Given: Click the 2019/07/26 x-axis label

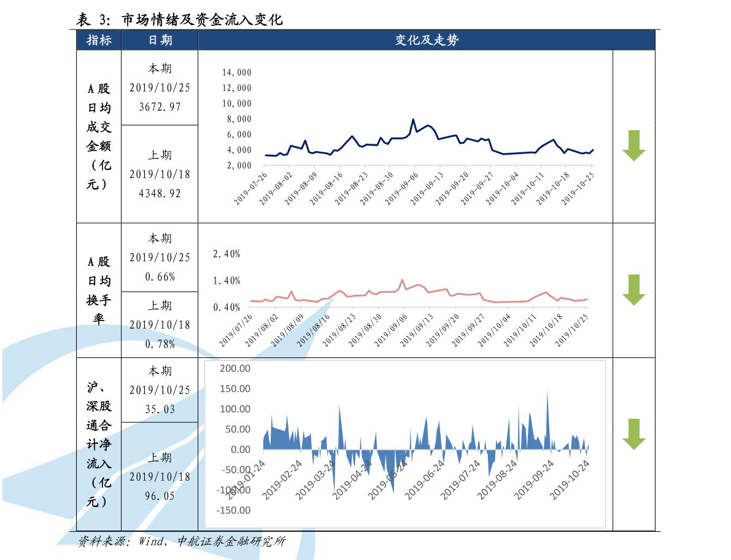Looking at the screenshot, I should click(236, 330).
